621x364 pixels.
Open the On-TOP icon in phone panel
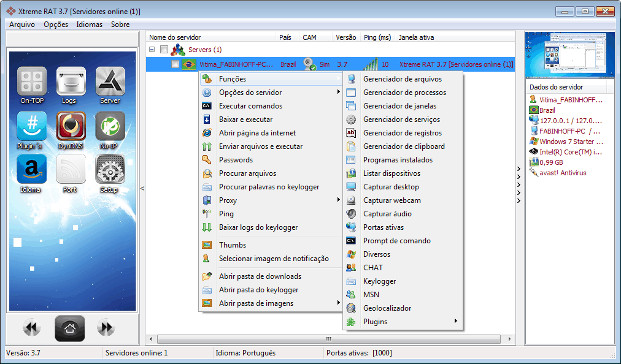pos(32,81)
